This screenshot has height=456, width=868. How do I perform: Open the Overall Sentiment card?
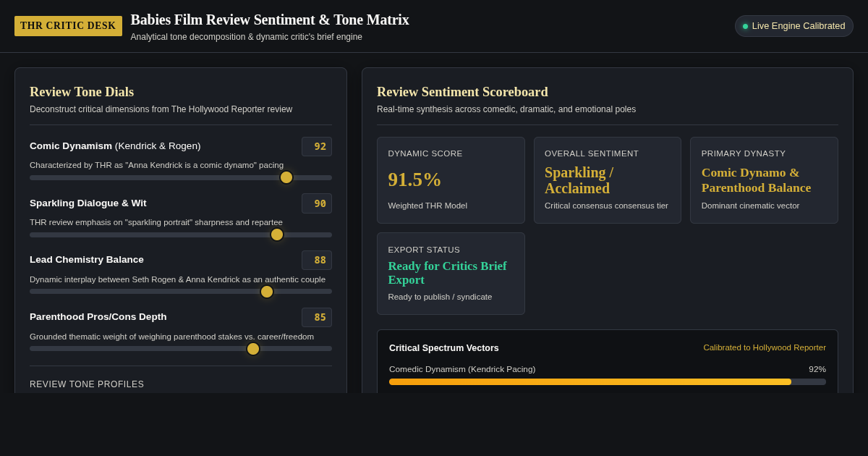point(608,180)
